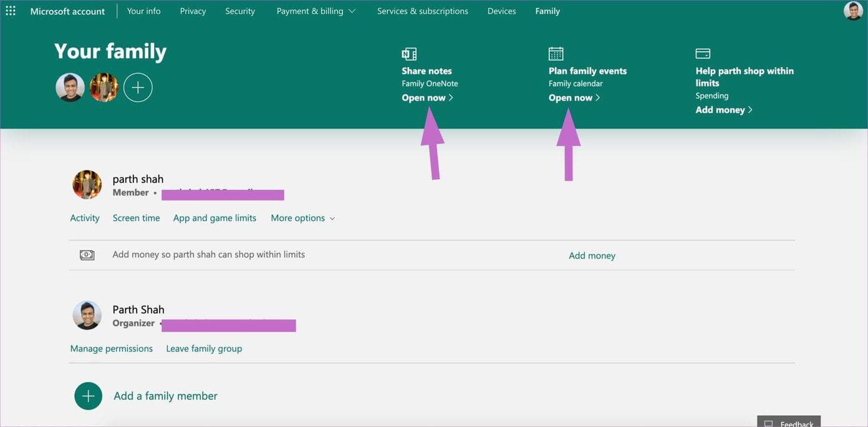The image size is (868, 427).
Task: Click the Plan family events heading
Action: tap(587, 71)
